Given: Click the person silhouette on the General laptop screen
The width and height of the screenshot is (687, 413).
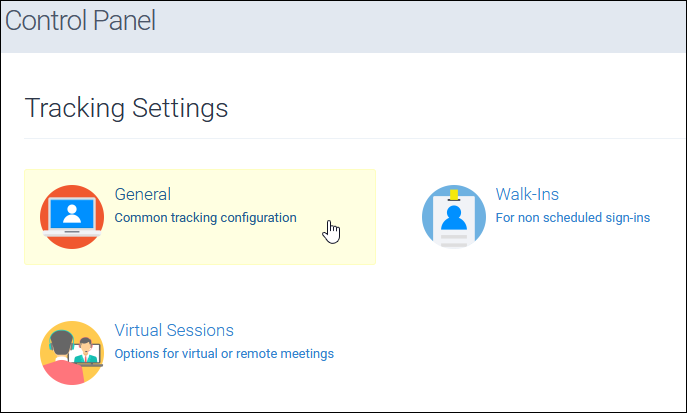Looking at the screenshot, I should point(71,212).
